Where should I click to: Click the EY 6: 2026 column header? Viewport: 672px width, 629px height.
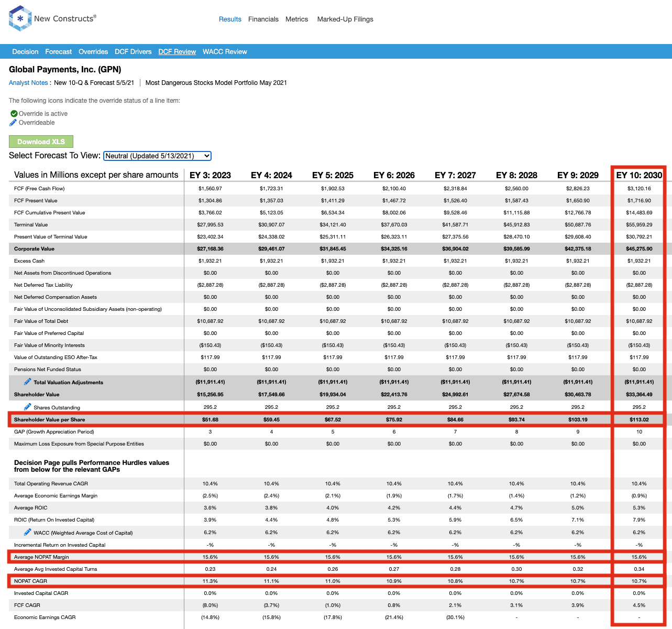click(394, 175)
